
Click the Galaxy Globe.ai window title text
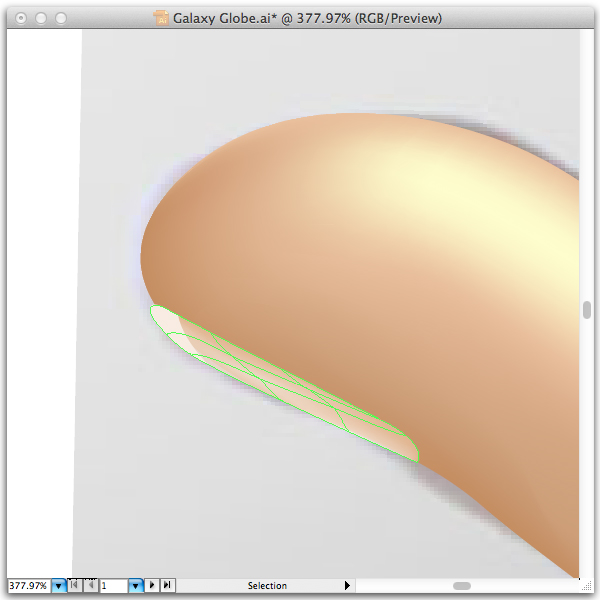coord(307,18)
